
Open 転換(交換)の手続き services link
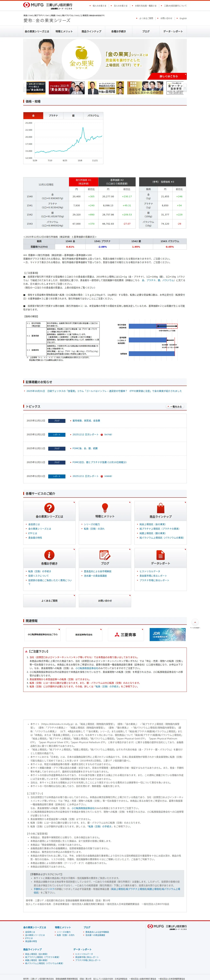pos(40,571)
